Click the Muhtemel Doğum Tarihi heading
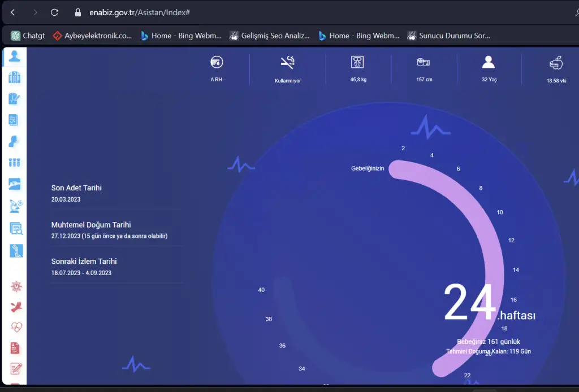Viewport: 579px width, 392px height. click(91, 225)
